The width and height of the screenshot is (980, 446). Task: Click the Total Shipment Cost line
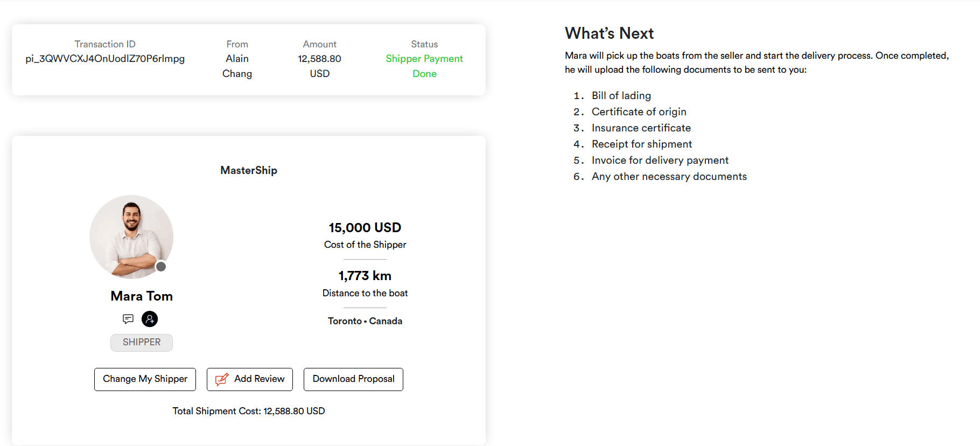(x=249, y=411)
